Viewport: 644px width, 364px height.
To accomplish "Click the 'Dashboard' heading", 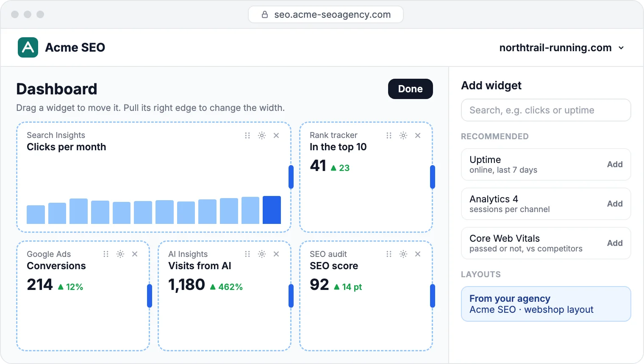I will pos(57,89).
